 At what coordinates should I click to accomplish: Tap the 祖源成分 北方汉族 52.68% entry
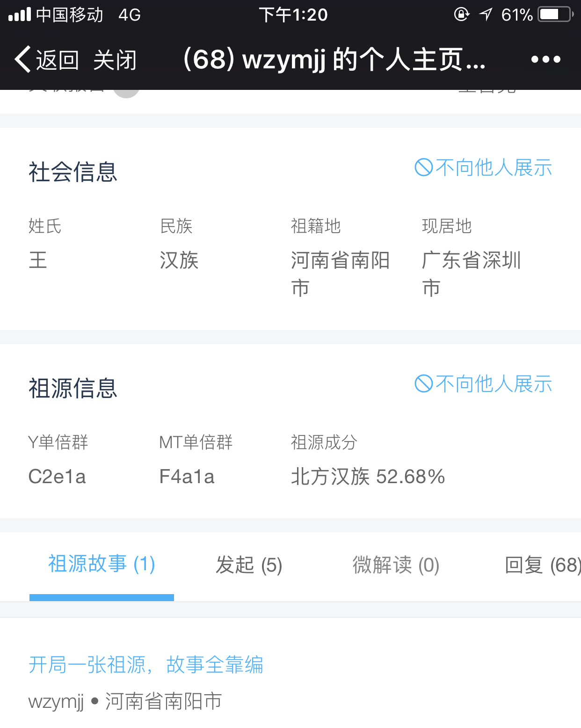368,477
